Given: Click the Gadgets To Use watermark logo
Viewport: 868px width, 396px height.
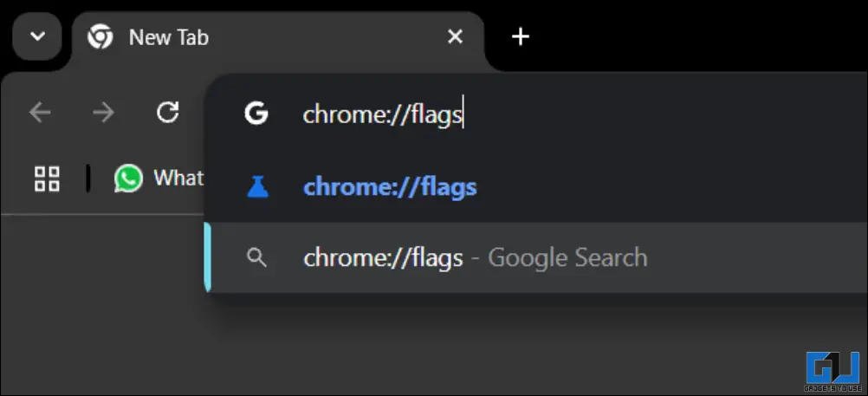Looking at the screenshot, I should coord(832,367).
